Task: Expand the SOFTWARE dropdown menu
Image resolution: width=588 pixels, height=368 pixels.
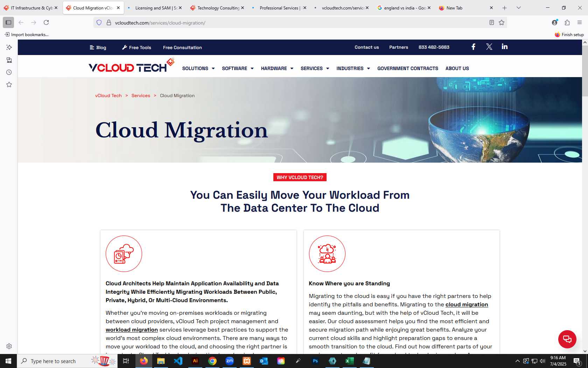Action: [238, 68]
